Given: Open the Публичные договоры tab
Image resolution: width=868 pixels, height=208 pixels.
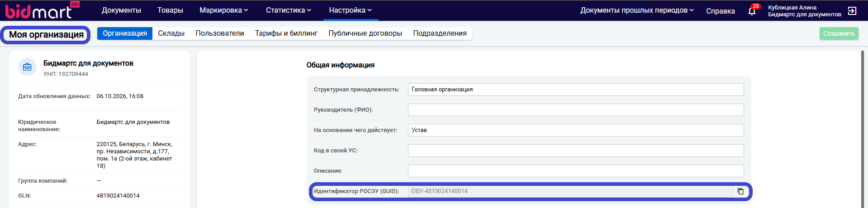Looking at the screenshot, I should [365, 33].
